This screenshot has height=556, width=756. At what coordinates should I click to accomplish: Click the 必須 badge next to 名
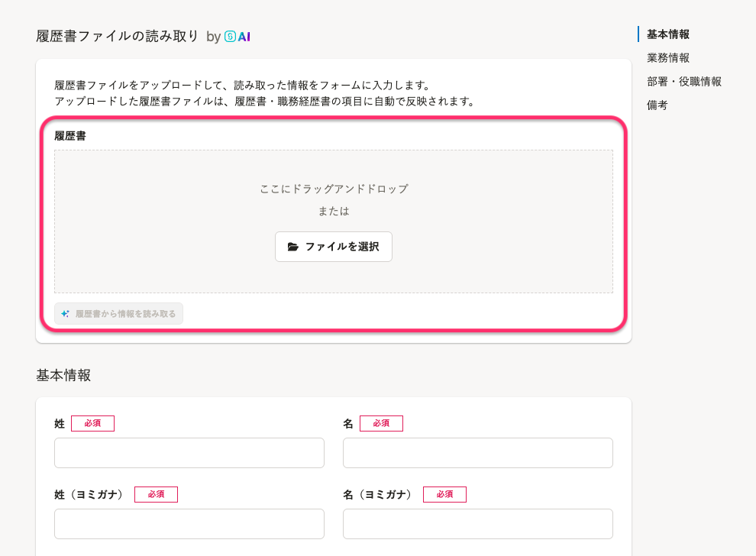pyautogui.click(x=381, y=423)
